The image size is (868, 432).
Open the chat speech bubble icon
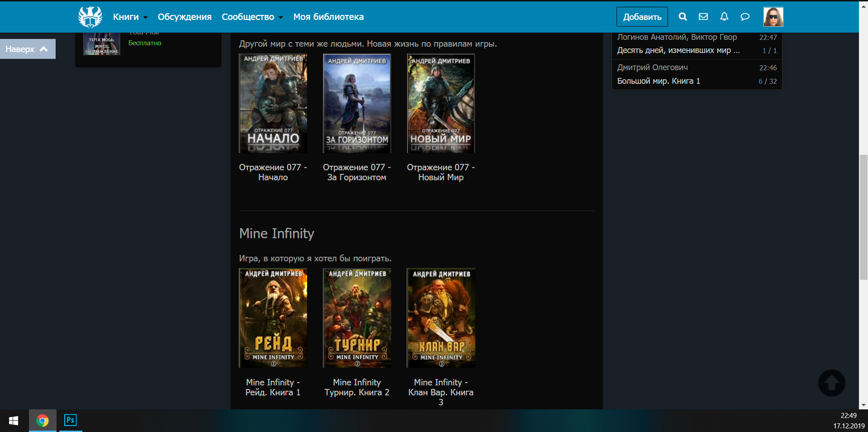745,17
